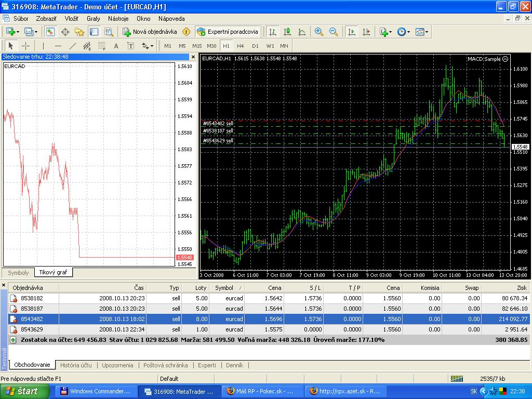Switch chart to line chart view
Image resolution: width=532 pixels, height=399 pixels.
point(302,32)
